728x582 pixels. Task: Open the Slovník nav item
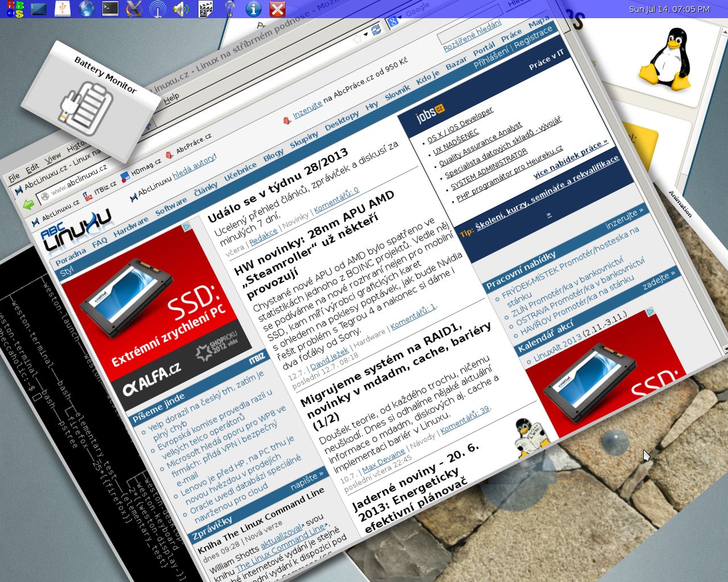pos(398,93)
